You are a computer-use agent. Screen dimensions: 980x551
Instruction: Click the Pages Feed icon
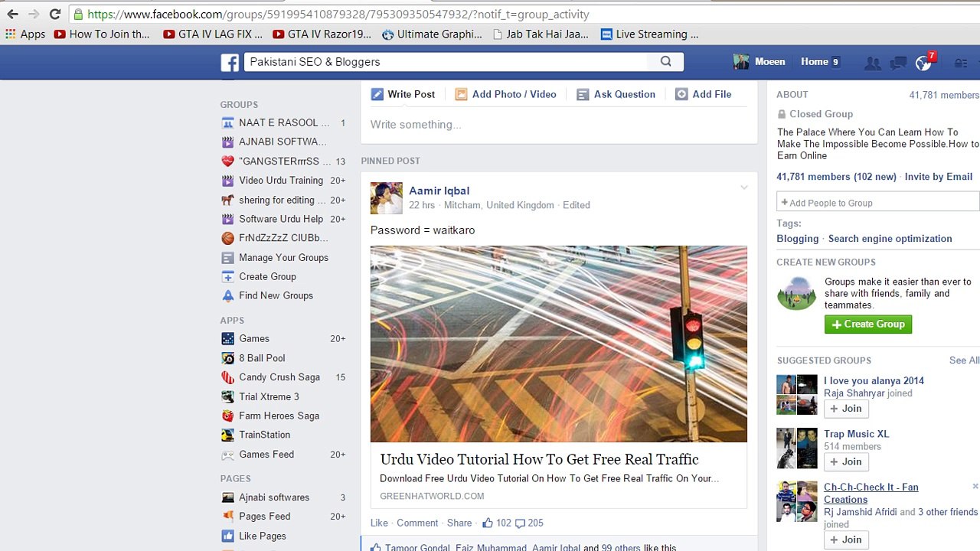pos(227,517)
